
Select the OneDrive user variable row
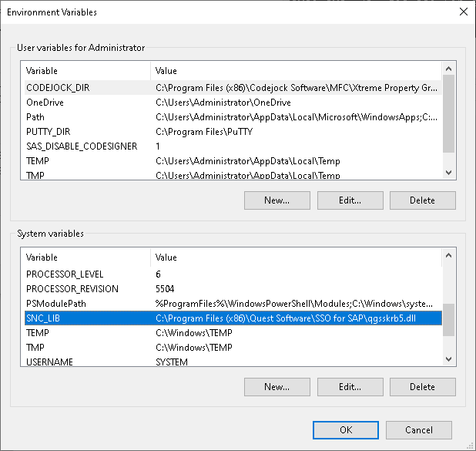233,103
